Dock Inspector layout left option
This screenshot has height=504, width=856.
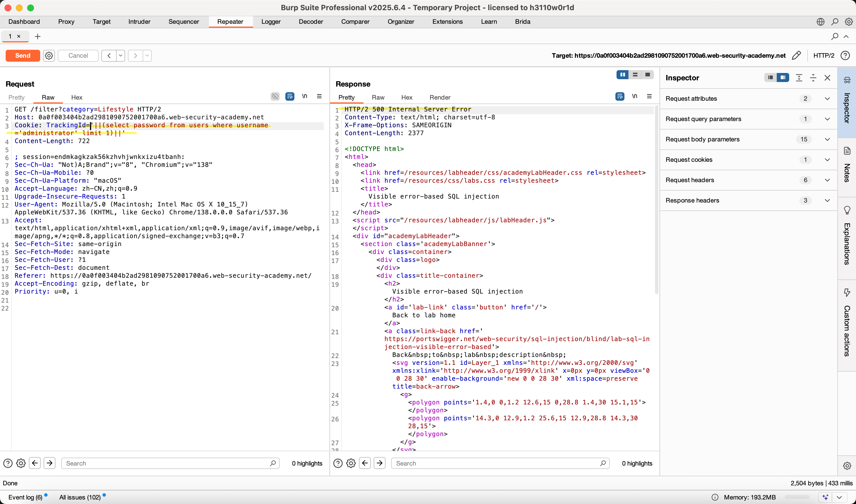click(770, 78)
